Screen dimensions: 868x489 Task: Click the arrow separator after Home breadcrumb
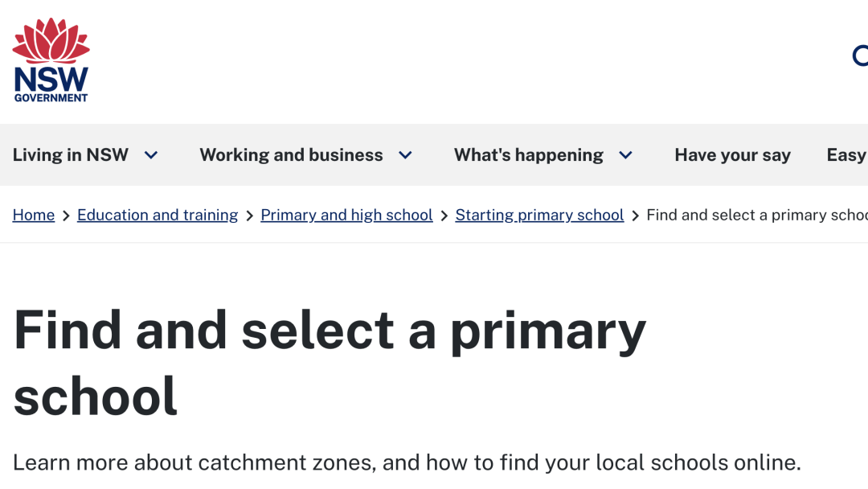66,216
